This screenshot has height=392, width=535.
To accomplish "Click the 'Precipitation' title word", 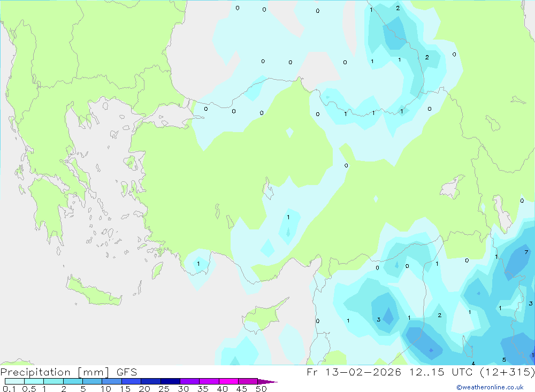I will click(35, 372).
